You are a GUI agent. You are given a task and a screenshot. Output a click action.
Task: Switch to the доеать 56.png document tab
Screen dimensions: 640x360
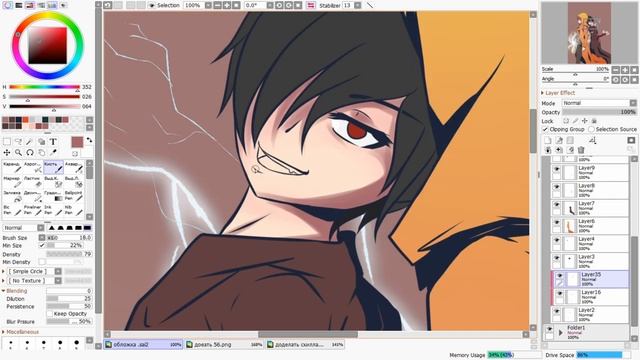(224, 344)
